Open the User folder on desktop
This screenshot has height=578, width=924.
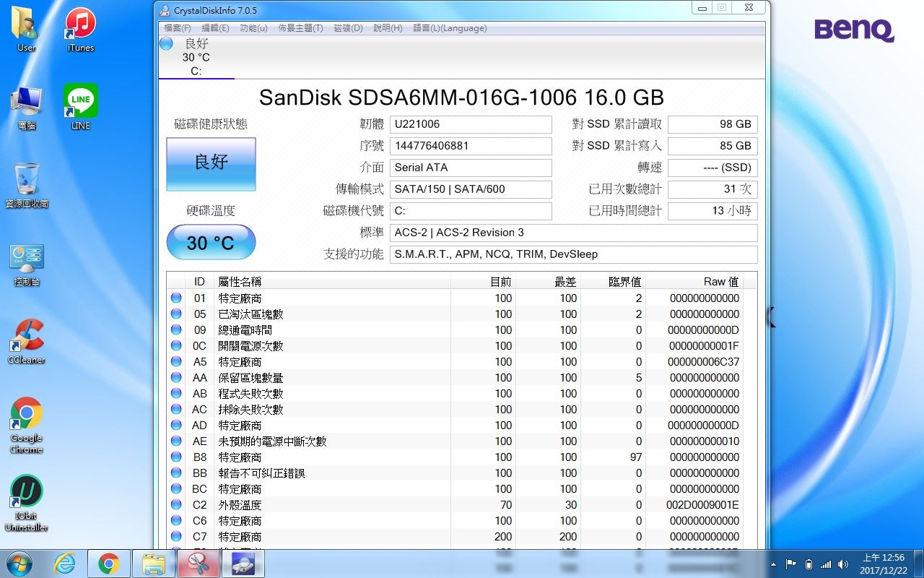27,29
